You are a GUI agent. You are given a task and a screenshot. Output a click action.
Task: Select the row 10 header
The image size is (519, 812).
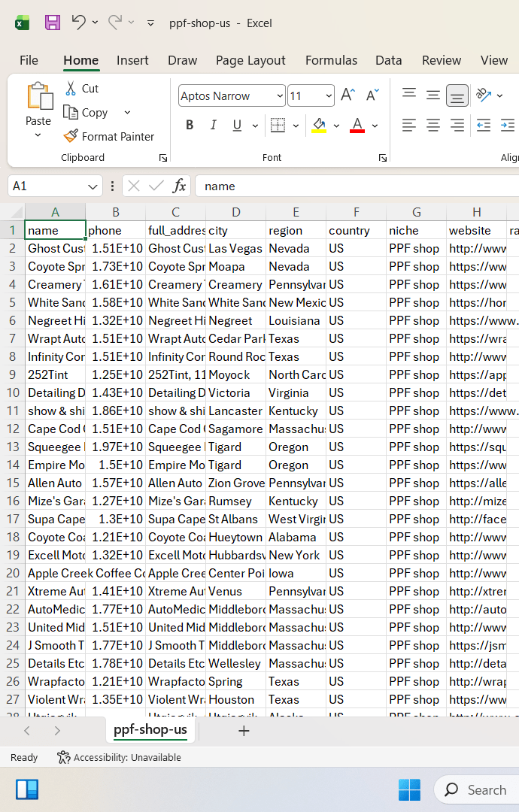click(x=13, y=393)
